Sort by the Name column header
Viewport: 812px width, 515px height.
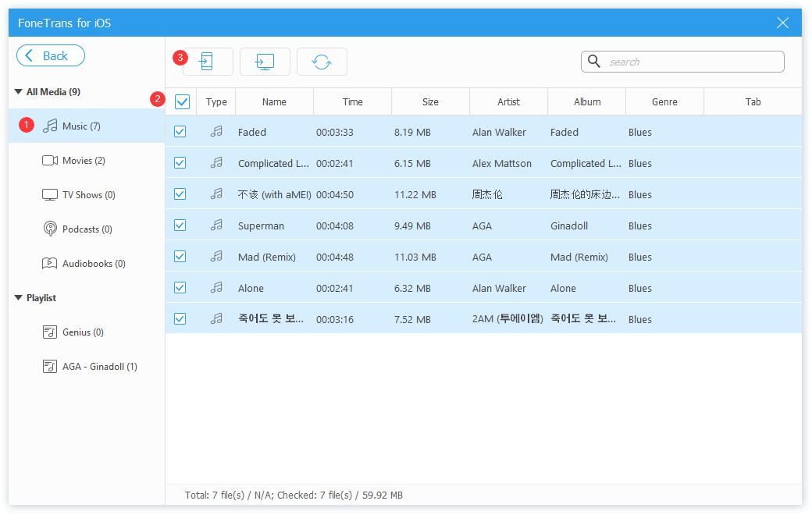pos(274,102)
